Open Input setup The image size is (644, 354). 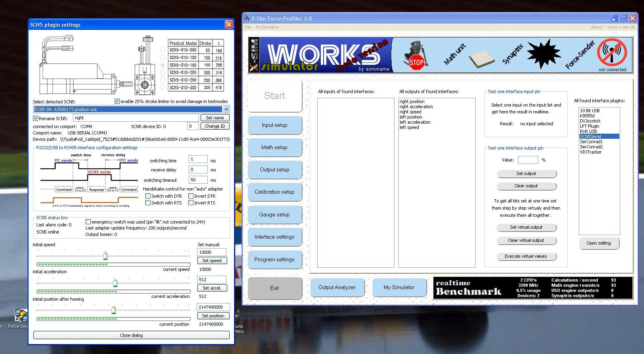point(275,125)
